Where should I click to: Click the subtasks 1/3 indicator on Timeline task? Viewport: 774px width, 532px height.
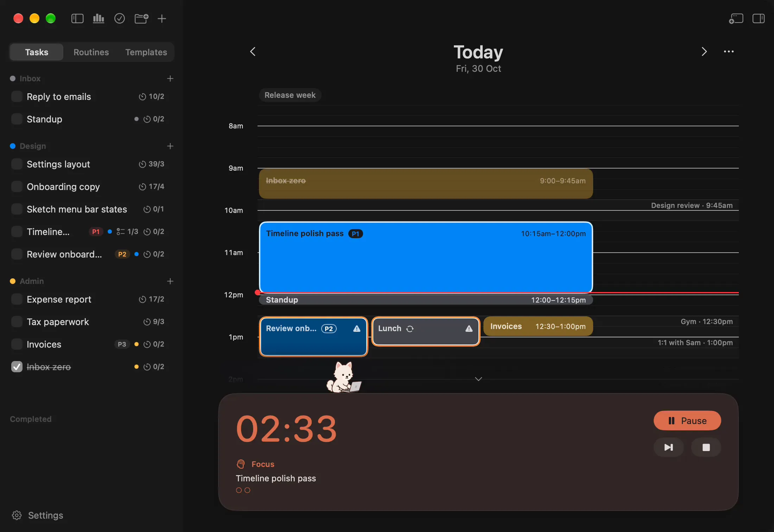[127, 232]
